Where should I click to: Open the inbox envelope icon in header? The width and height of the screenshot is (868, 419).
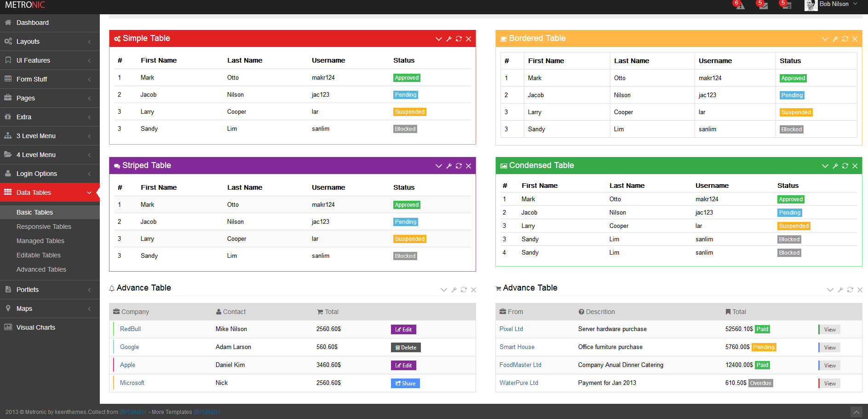coord(763,6)
